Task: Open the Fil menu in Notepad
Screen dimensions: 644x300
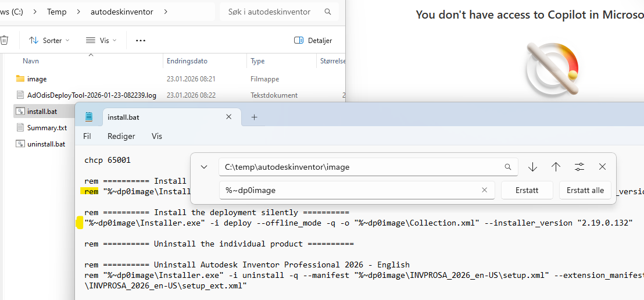Action: pyautogui.click(x=87, y=136)
